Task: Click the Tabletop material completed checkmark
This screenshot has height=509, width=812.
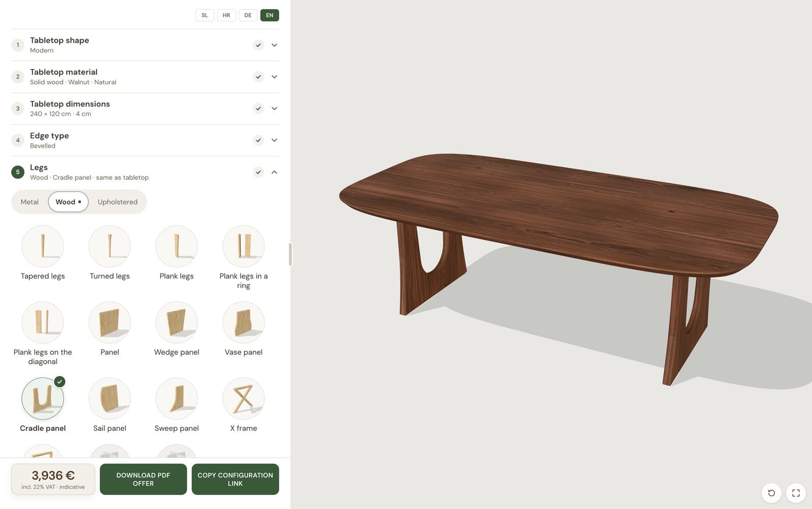Action: click(258, 77)
